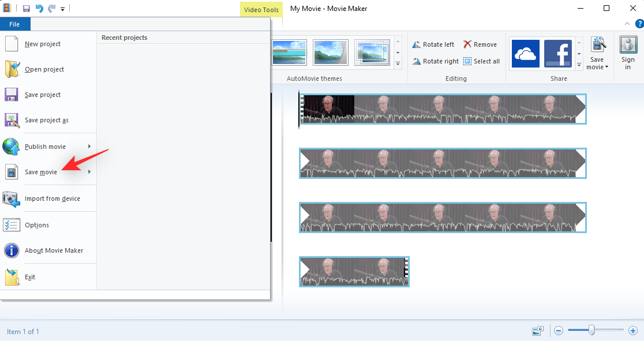
Task: Show next row of Share options
Action: point(579,54)
